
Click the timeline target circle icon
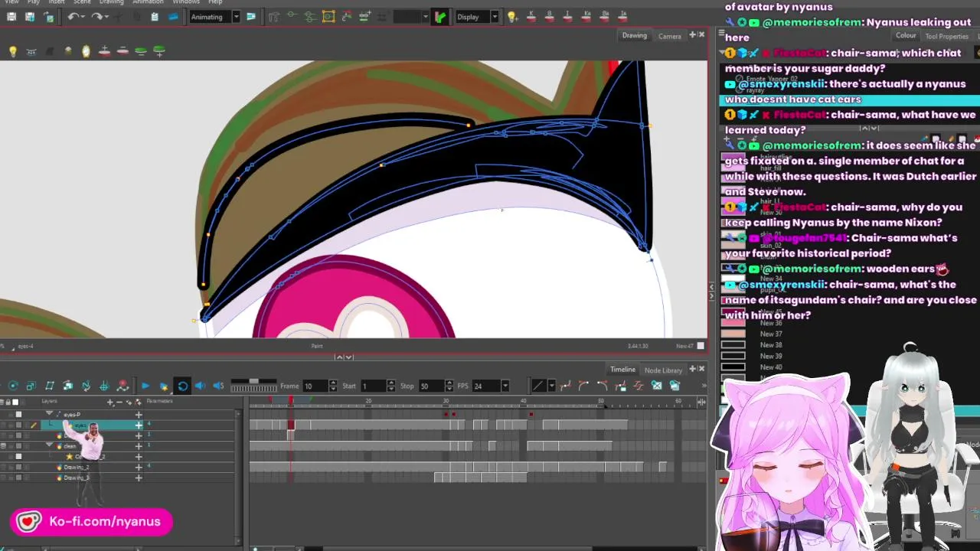tap(13, 386)
